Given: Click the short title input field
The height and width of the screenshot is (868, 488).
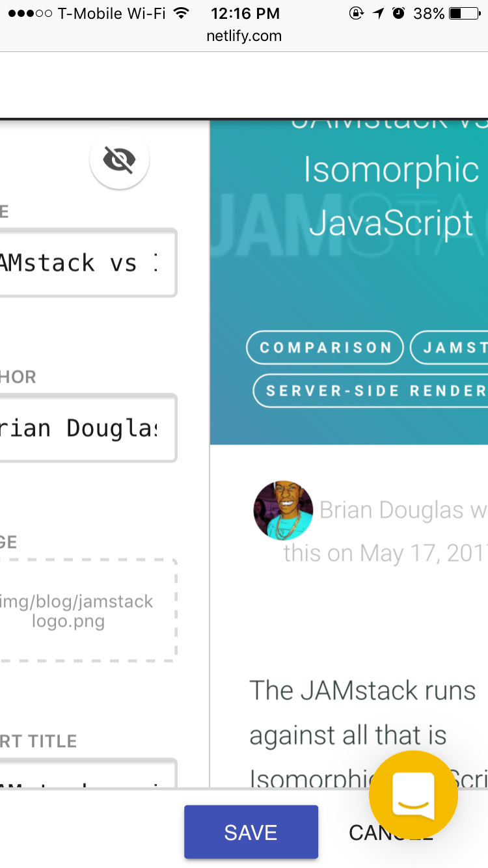Looking at the screenshot, I should [x=85, y=774].
